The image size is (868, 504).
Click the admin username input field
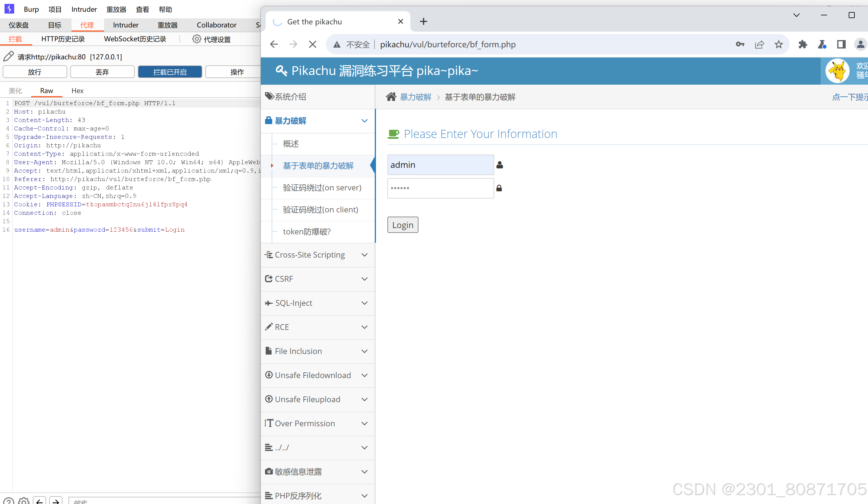pyautogui.click(x=440, y=165)
